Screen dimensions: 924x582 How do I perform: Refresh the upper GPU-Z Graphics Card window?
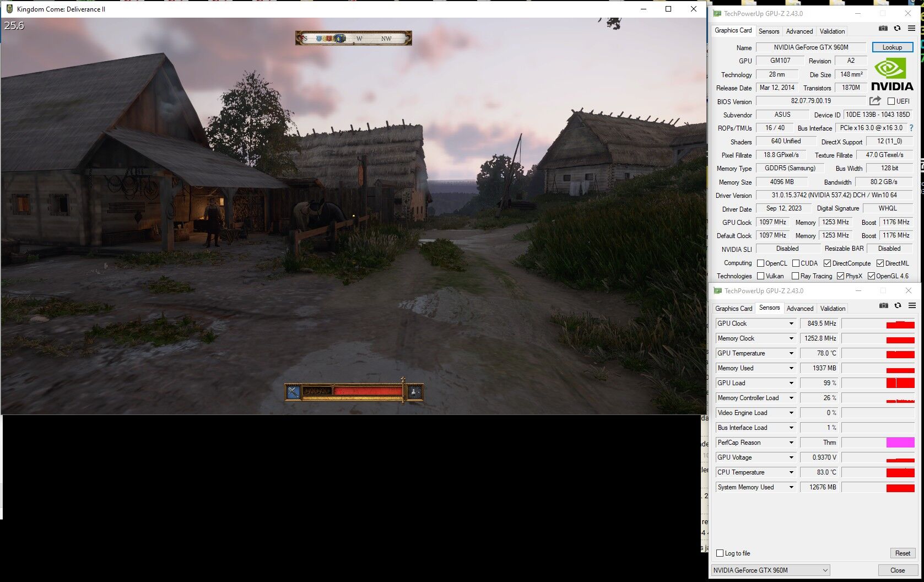[897, 29]
